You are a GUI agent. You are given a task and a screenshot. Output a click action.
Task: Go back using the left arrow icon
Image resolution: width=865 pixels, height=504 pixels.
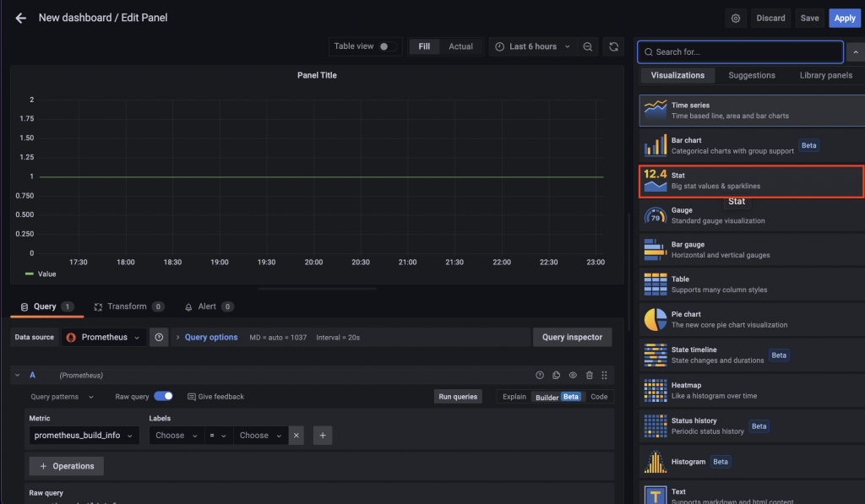tap(20, 19)
